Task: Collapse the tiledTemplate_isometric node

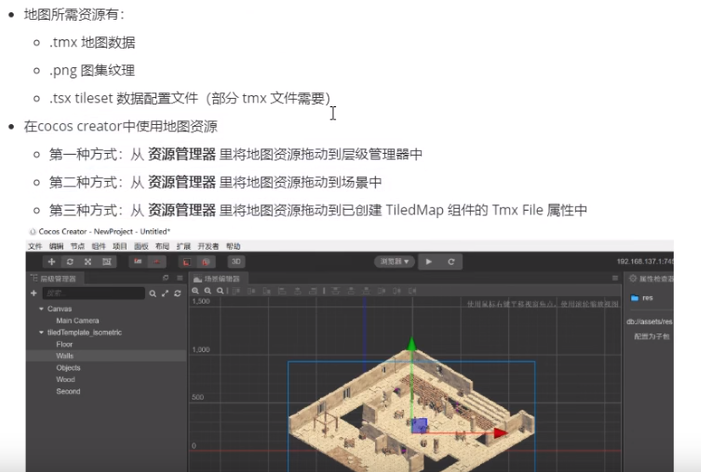Action: 41,333
